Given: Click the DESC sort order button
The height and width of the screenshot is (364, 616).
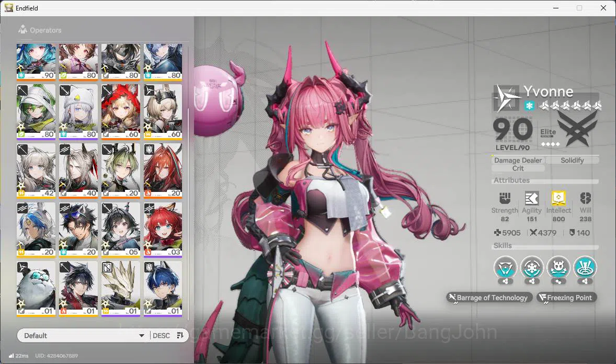Looking at the screenshot, I should tap(161, 335).
